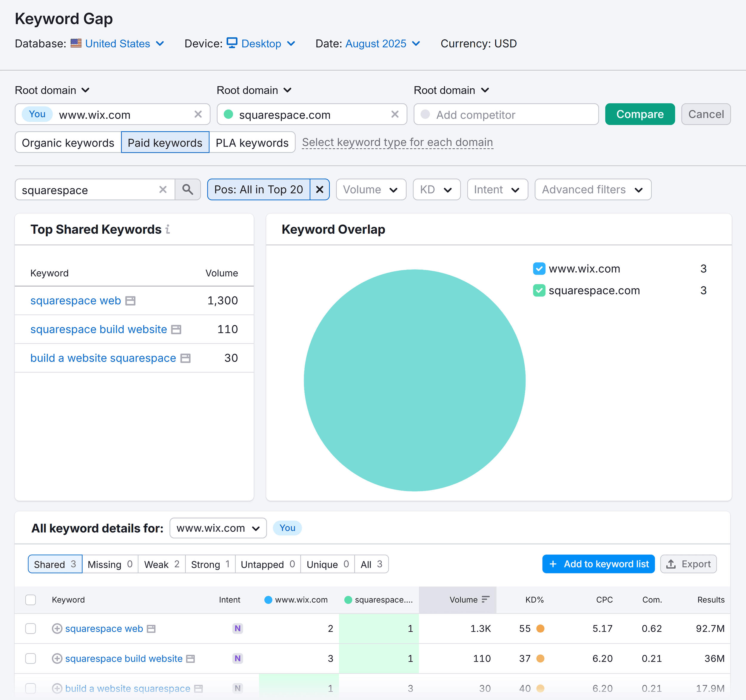
Task: Clear the www.wix.com domain field
Action: click(198, 114)
